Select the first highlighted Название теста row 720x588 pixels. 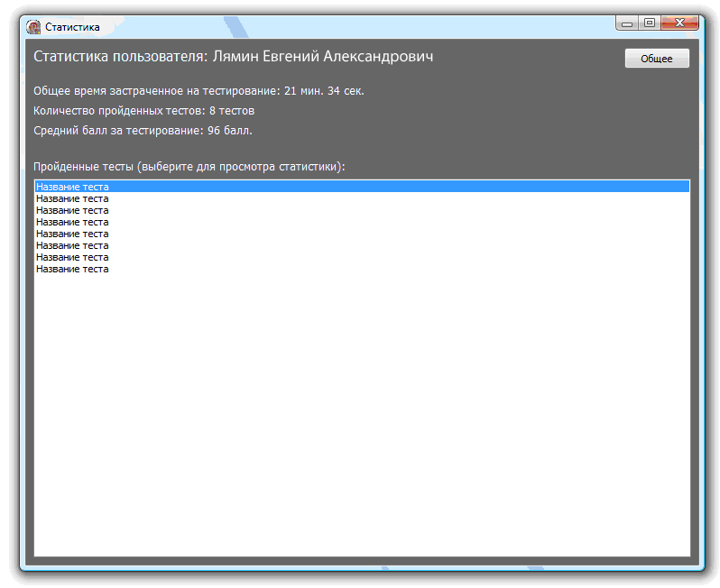[362, 187]
